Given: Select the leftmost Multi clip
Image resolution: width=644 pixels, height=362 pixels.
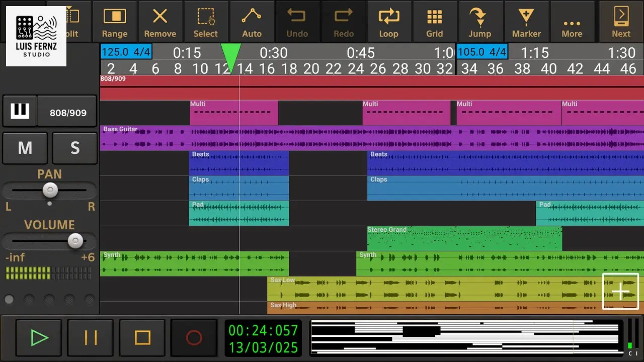Looking at the screenshot, I should 234,113.
